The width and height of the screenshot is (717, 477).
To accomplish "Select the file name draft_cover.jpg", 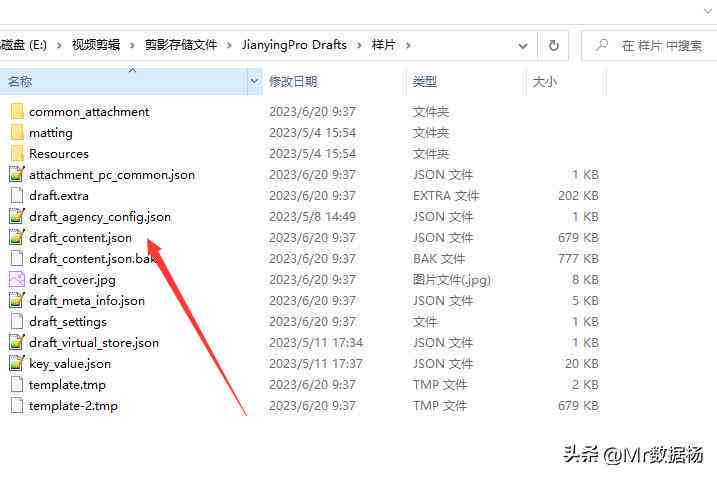I will tap(72, 280).
